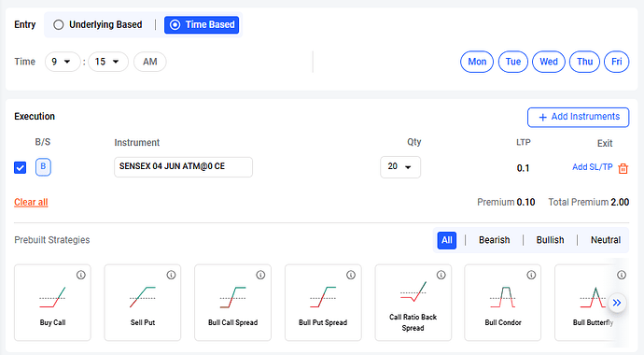
Task: Toggle the Thu day chip
Action: (584, 62)
